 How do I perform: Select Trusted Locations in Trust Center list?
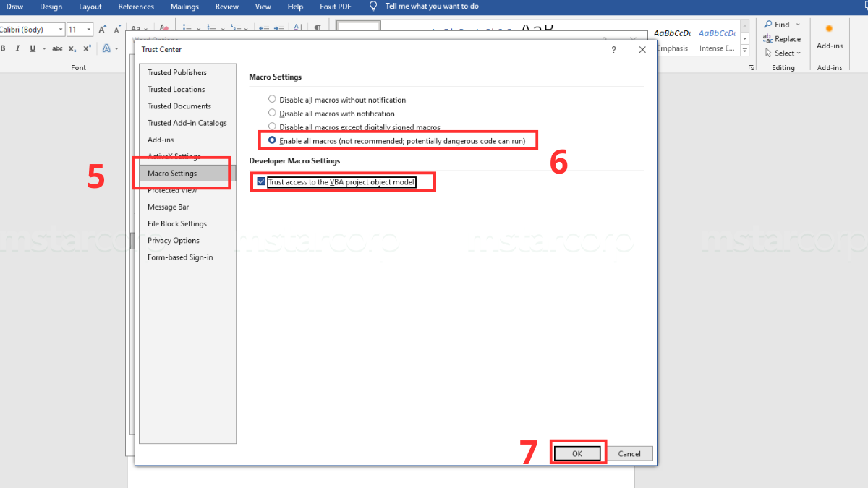click(187, 89)
